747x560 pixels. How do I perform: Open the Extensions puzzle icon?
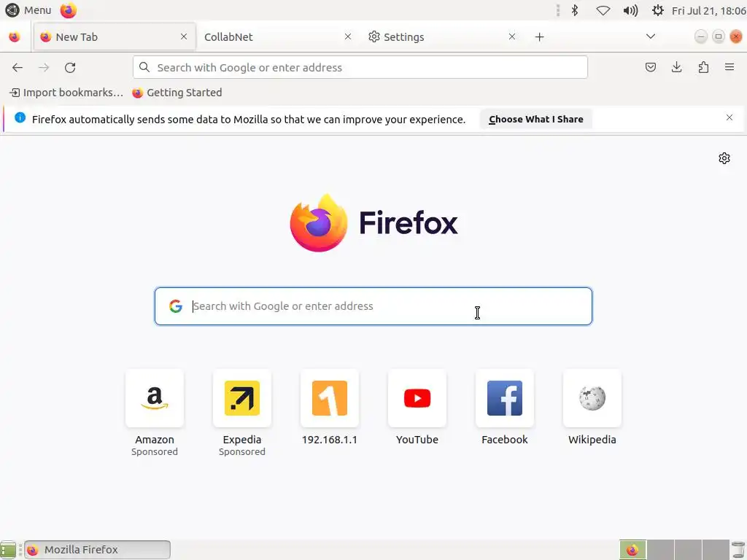pyautogui.click(x=703, y=67)
